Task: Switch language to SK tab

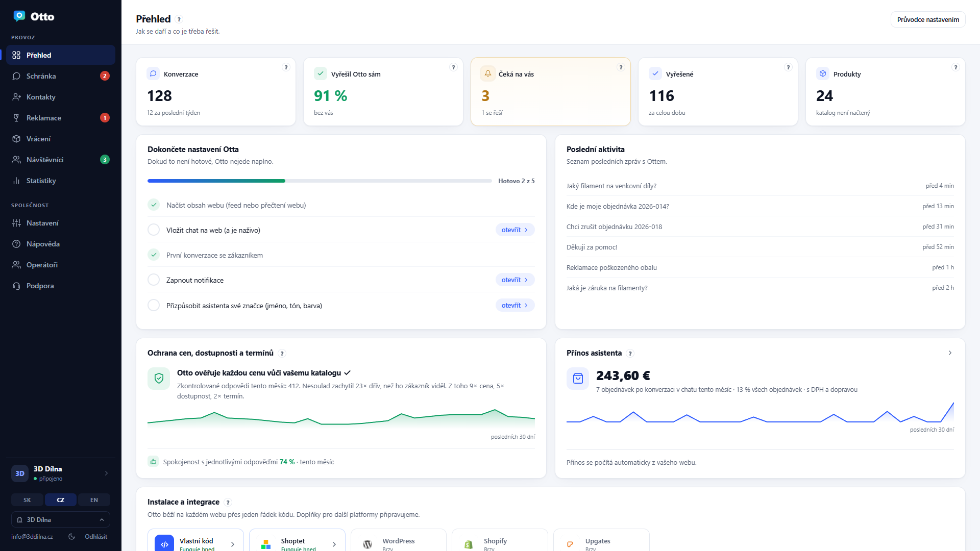Action: coord(27,500)
